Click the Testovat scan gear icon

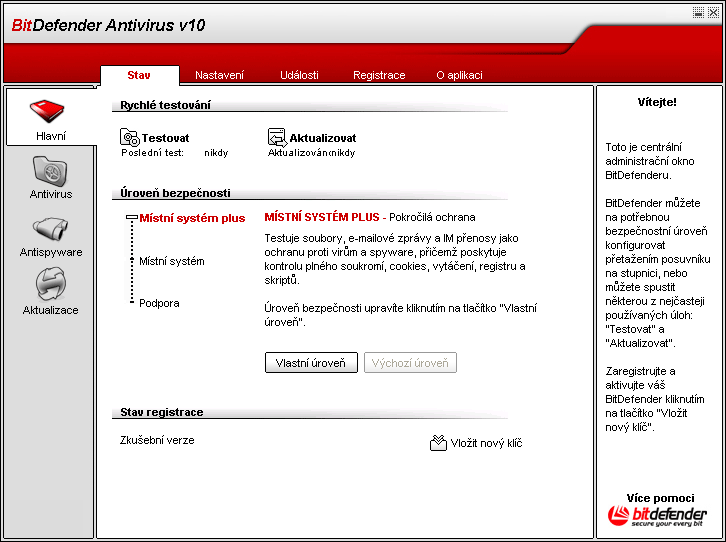click(129, 137)
